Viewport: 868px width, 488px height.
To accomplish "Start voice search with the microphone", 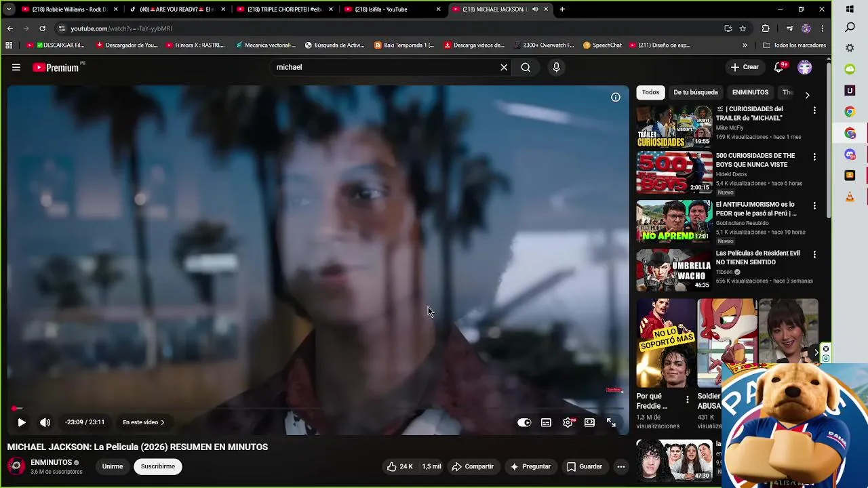I will 556,67.
